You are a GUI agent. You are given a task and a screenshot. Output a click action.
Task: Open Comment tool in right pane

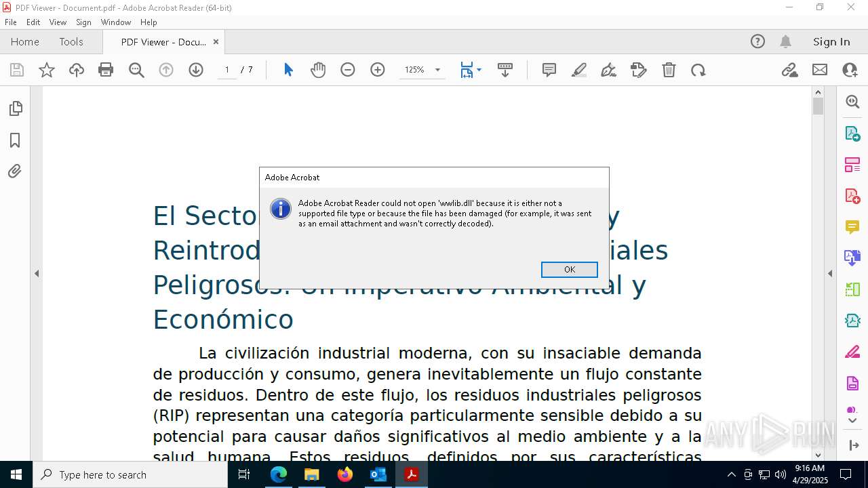coord(852,227)
